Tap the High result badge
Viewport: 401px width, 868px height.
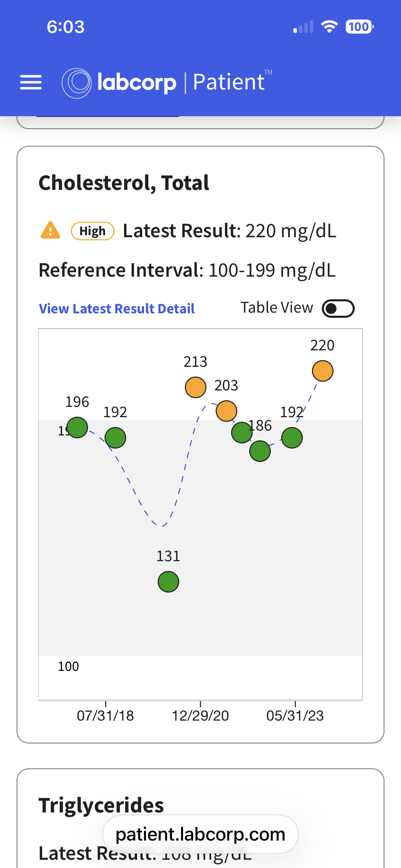[x=93, y=231]
